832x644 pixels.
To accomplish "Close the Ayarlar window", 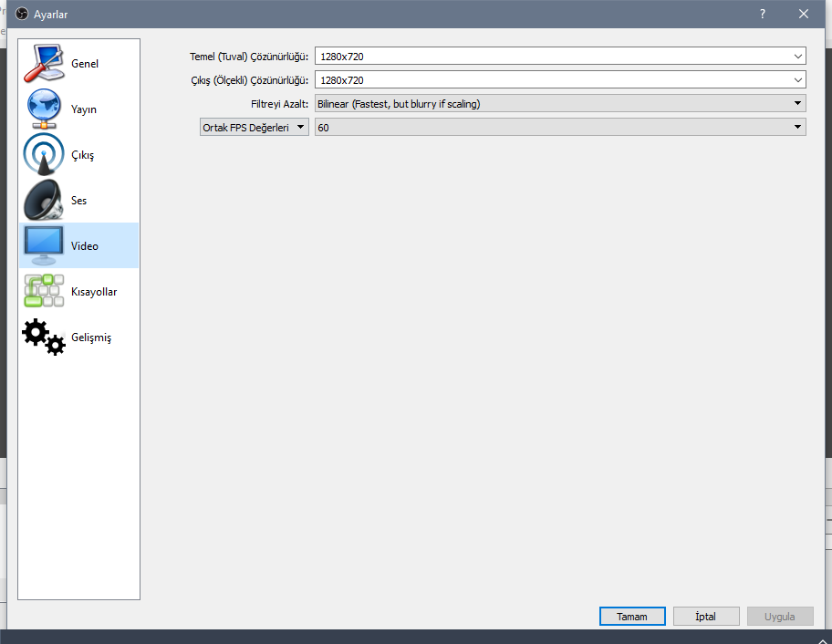I will [804, 14].
